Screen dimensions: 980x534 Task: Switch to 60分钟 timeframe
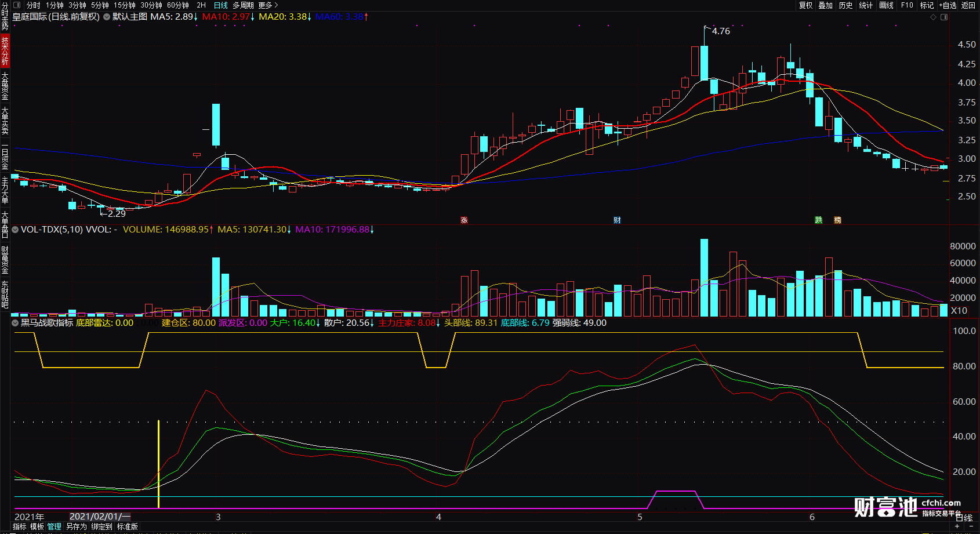[178, 5]
